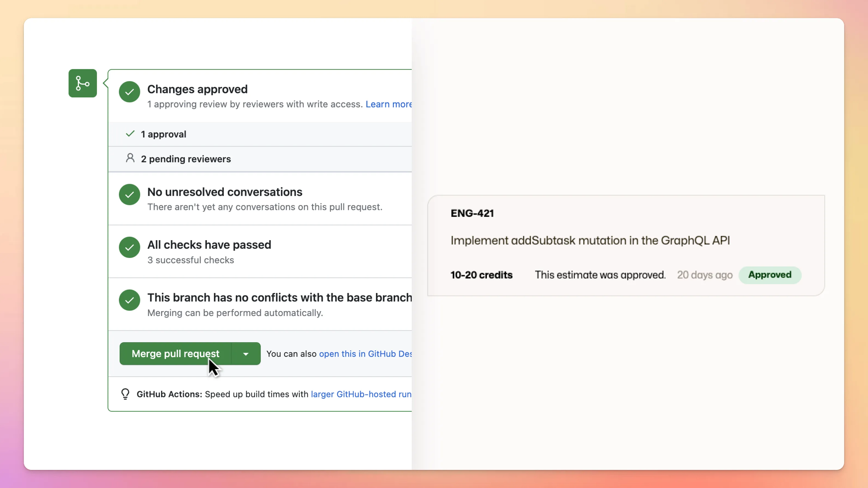Open the addSubtask mutation issue title
The image size is (868, 488).
coord(590,240)
